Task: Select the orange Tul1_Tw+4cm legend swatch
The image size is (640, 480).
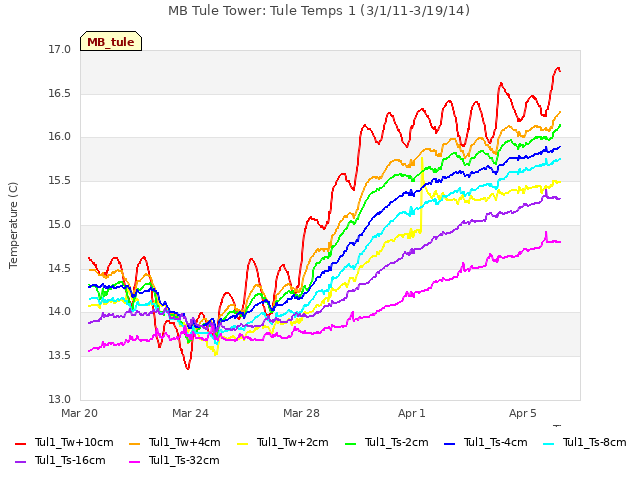Action: tap(134, 444)
